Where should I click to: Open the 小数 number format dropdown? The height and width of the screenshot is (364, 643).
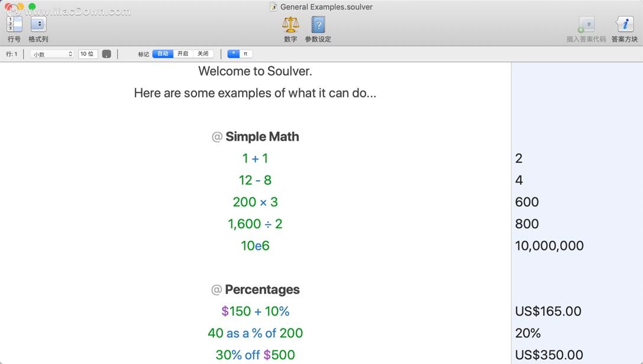51,54
